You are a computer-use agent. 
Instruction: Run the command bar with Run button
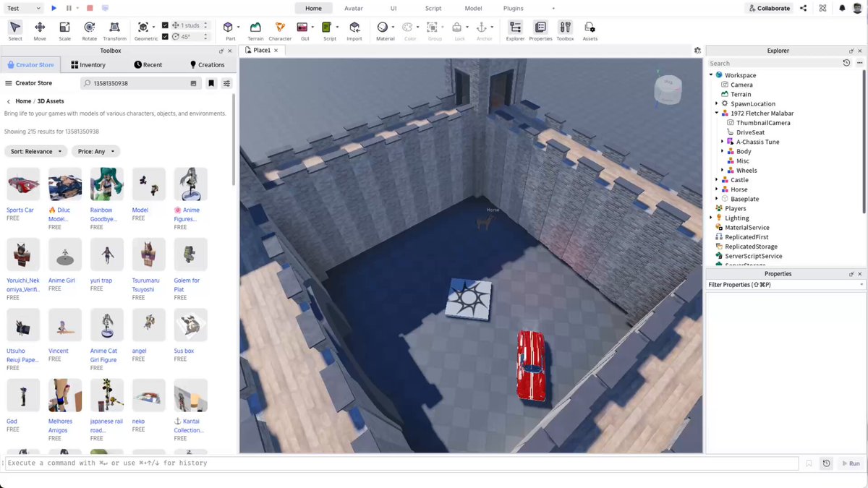point(850,463)
